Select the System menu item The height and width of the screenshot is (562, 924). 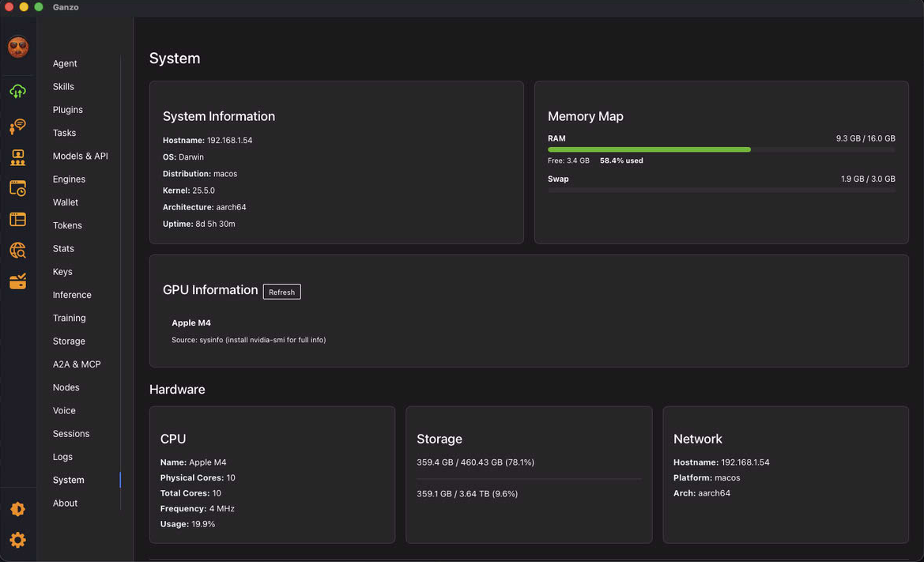point(68,480)
